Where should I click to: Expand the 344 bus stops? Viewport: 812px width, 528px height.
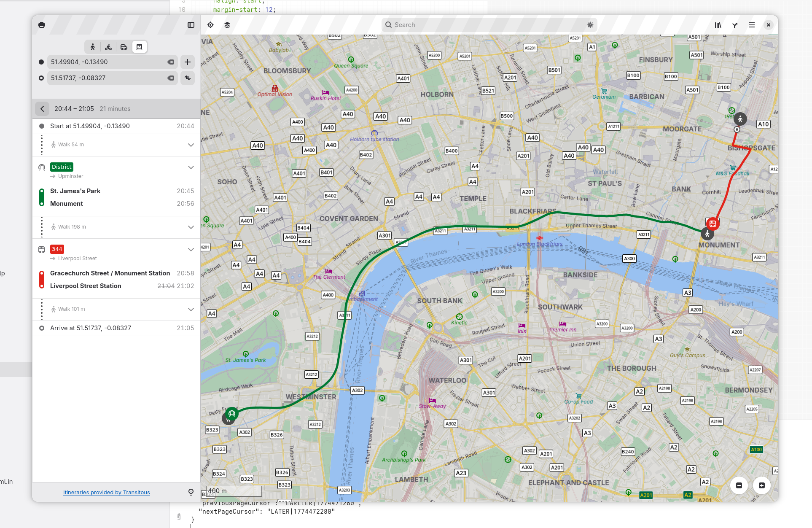191,250
